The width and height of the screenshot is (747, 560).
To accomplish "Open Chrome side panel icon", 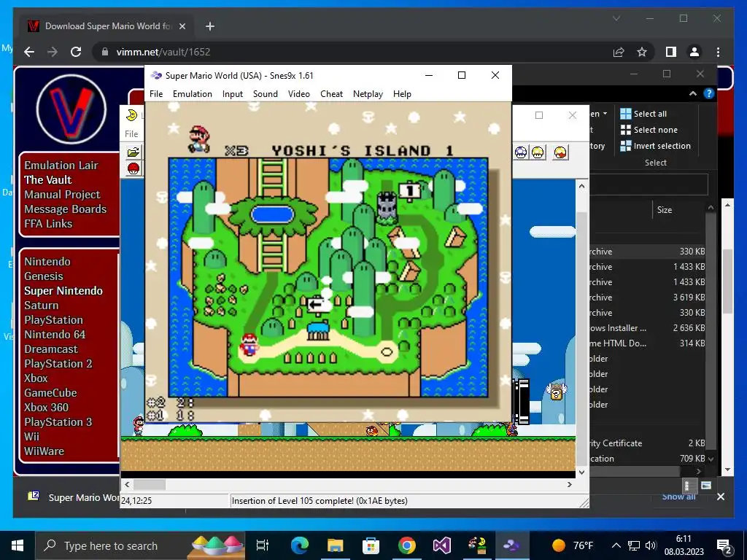I will coord(671,52).
